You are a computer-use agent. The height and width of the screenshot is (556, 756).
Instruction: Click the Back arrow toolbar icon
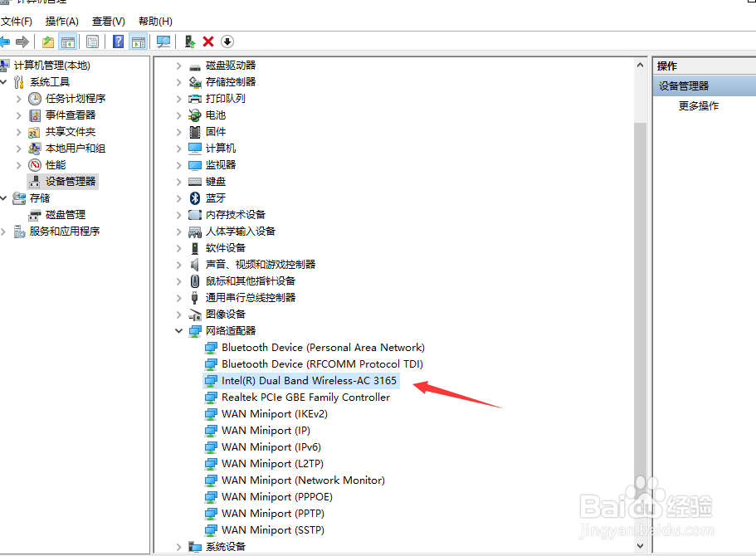4,42
